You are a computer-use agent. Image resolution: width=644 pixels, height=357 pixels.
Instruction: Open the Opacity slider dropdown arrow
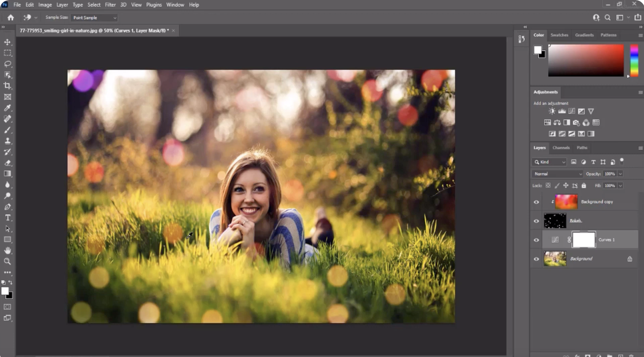pyautogui.click(x=620, y=174)
